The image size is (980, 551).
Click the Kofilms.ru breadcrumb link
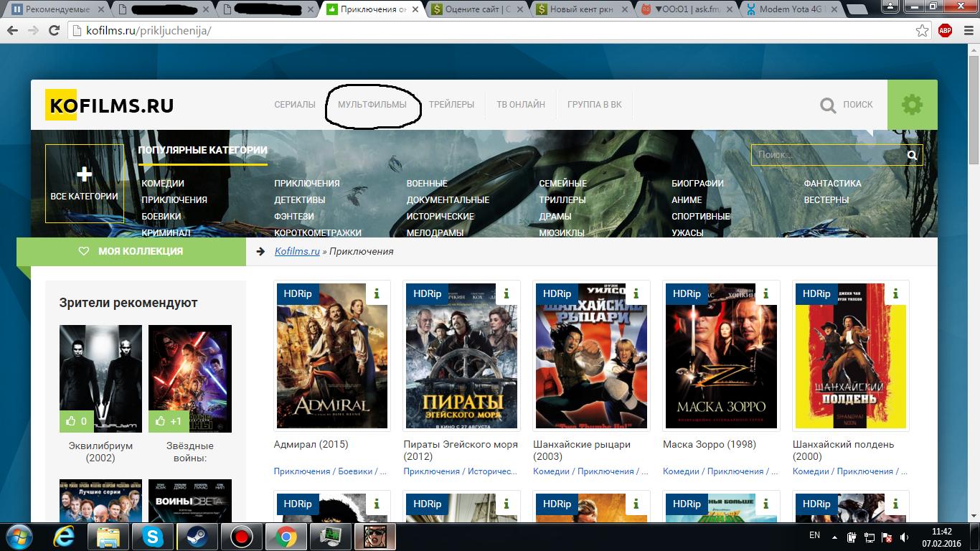click(x=297, y=251)
